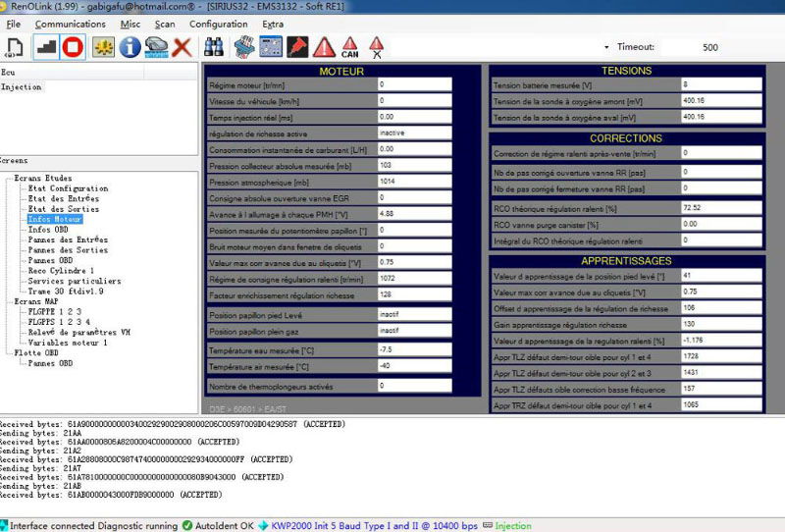Click the blue information icon
The image size is (785, 532).
130,46
